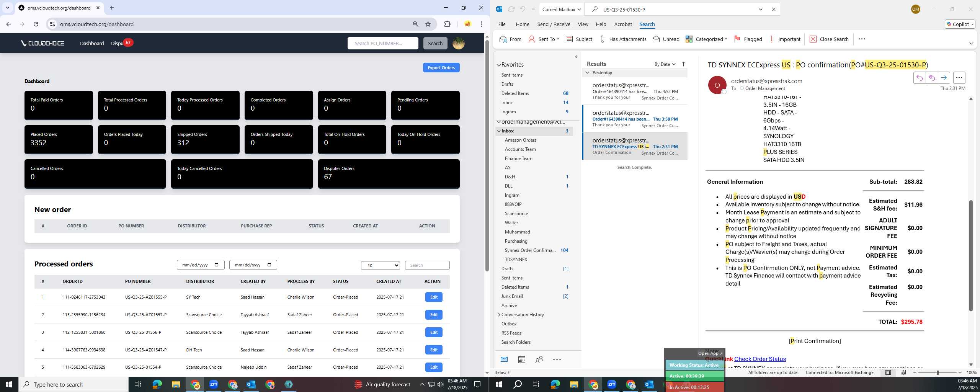Click Print Confirmation link in email
This screenshot has height=392, width=980.
[815, 341]
